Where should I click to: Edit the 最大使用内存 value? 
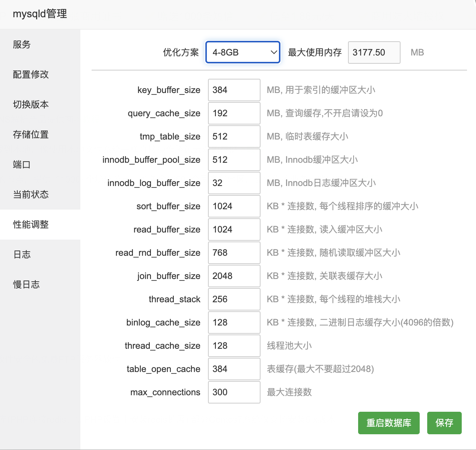pos(374,52)
